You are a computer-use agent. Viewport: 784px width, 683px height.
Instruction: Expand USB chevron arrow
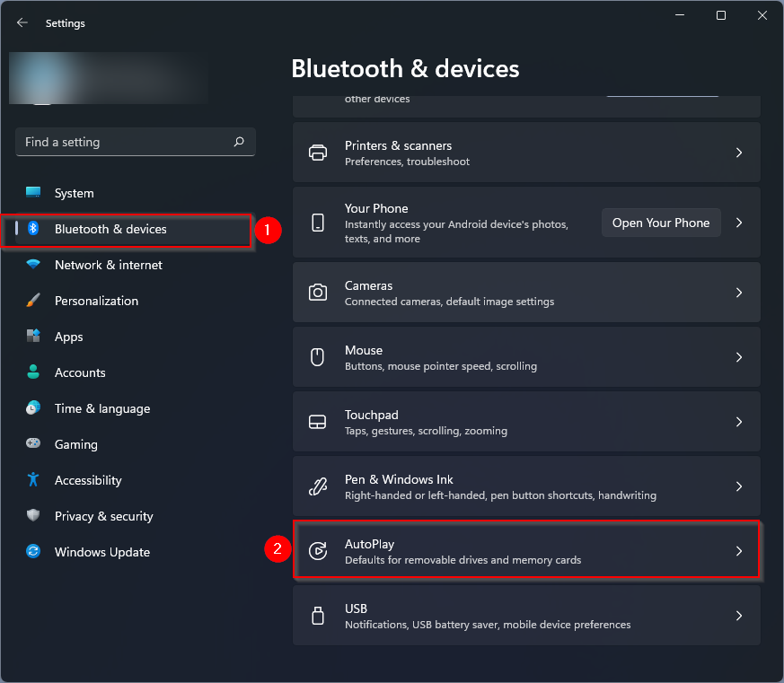tap(739, 616)
